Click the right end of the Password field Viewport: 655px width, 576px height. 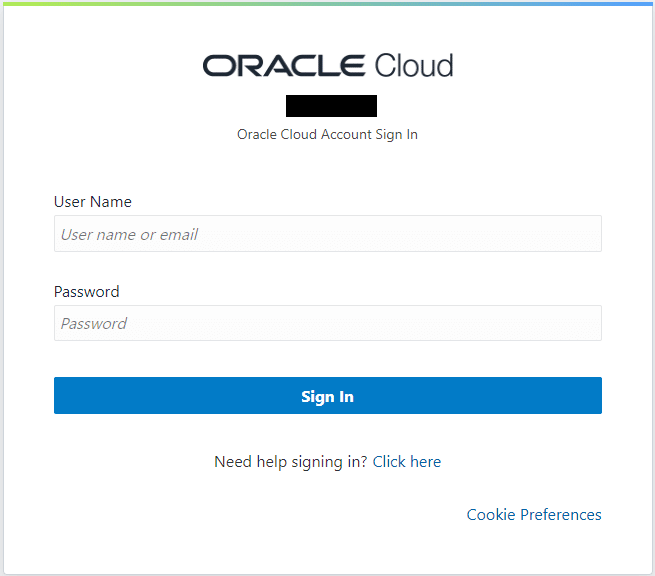[590, 323]
